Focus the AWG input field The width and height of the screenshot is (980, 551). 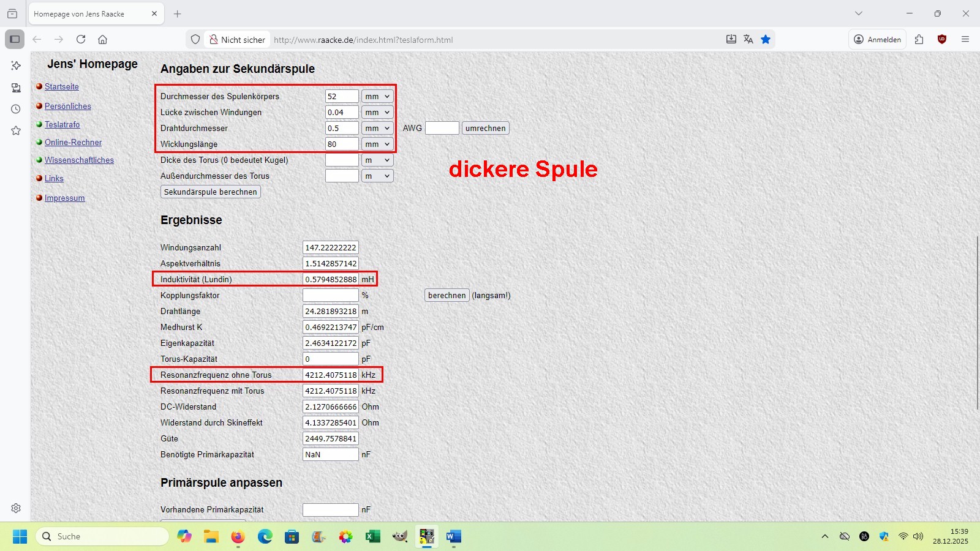[442, 128]
